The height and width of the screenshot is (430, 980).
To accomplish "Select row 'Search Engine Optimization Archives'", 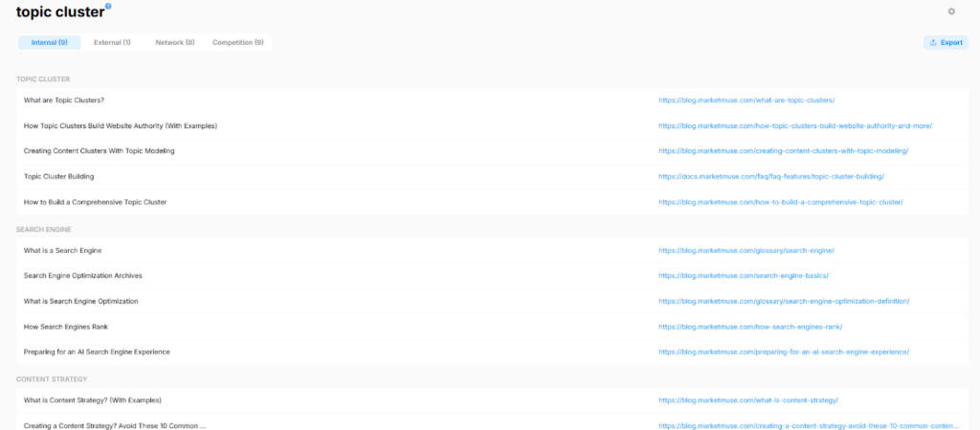I will click(x=492, y=276).
